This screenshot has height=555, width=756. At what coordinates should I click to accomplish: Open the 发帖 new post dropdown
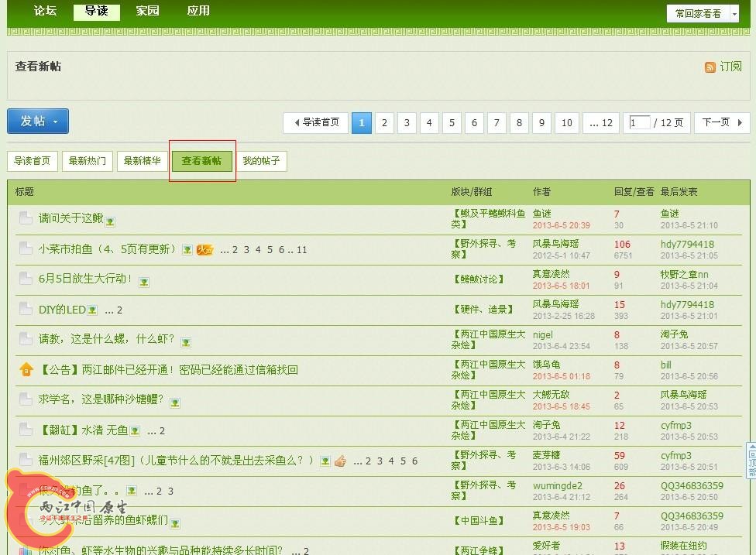coord(38,122)
